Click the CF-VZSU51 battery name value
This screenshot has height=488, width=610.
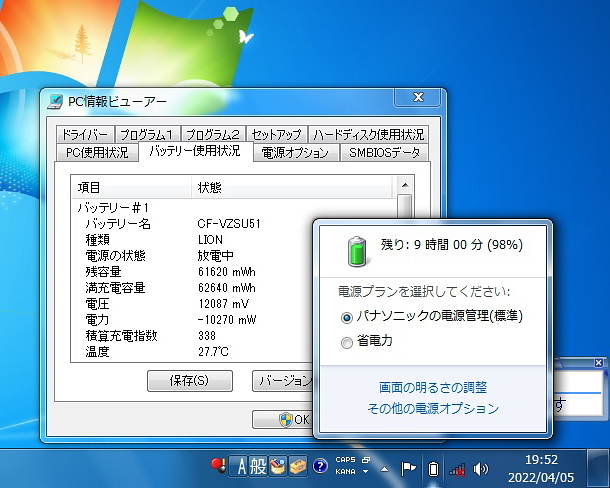pyautogui.click(x=229, y=224)
